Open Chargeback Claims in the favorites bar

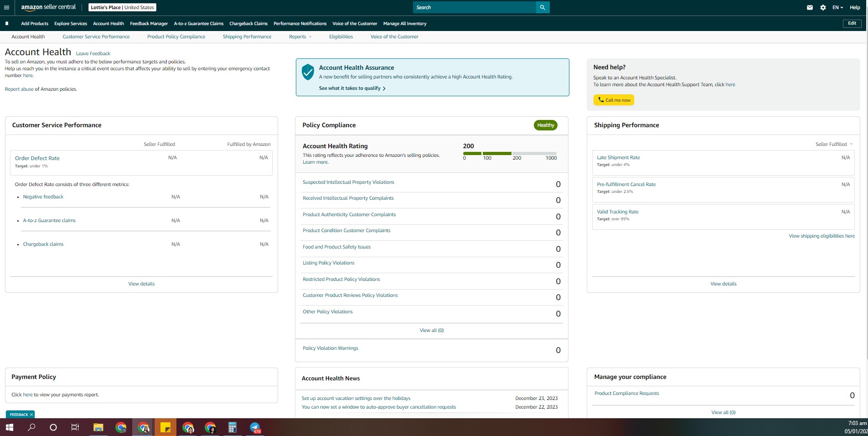point(248,24)
